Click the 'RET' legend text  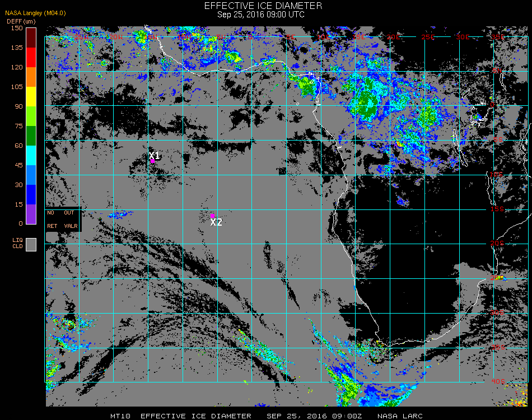click(52, 226)
